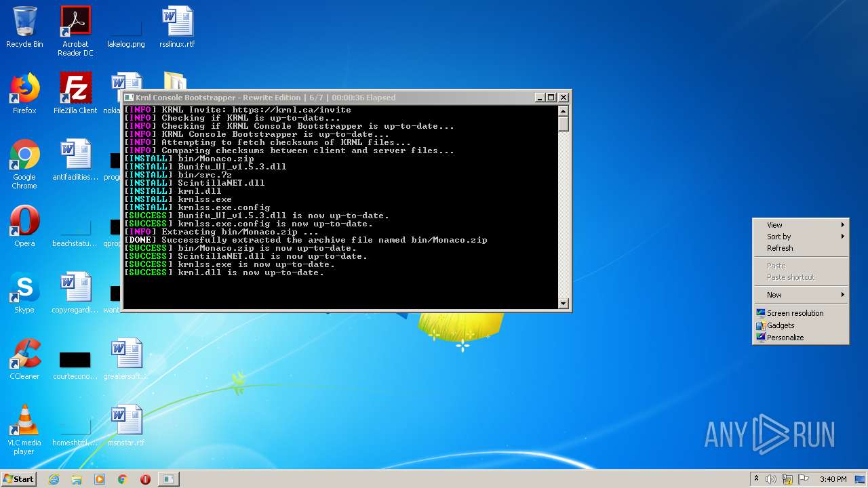Choose Personalize from context menu
The image size is (868, 488).
pyautogui.click(x=801, y=338)
